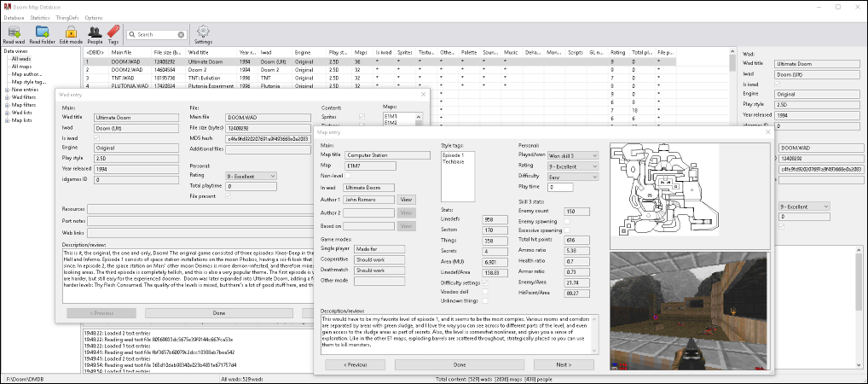
Task: Sort by Rating column header
Action: (619, 53)
